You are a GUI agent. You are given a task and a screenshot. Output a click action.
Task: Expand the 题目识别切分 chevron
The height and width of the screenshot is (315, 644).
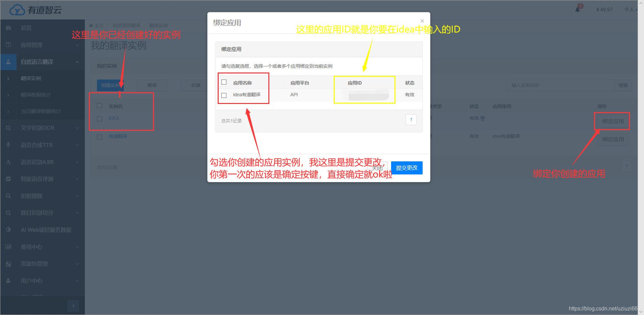(x=77, y=213)
